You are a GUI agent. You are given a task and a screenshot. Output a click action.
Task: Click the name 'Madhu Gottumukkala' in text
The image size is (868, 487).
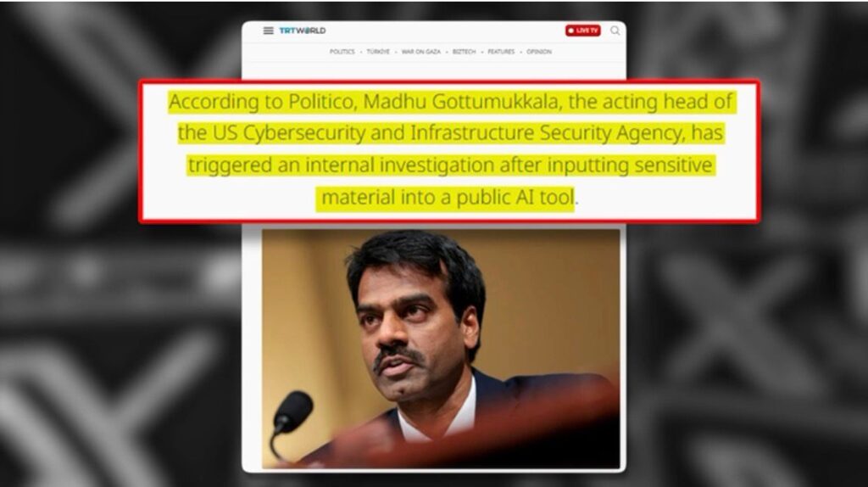point(461,102)
